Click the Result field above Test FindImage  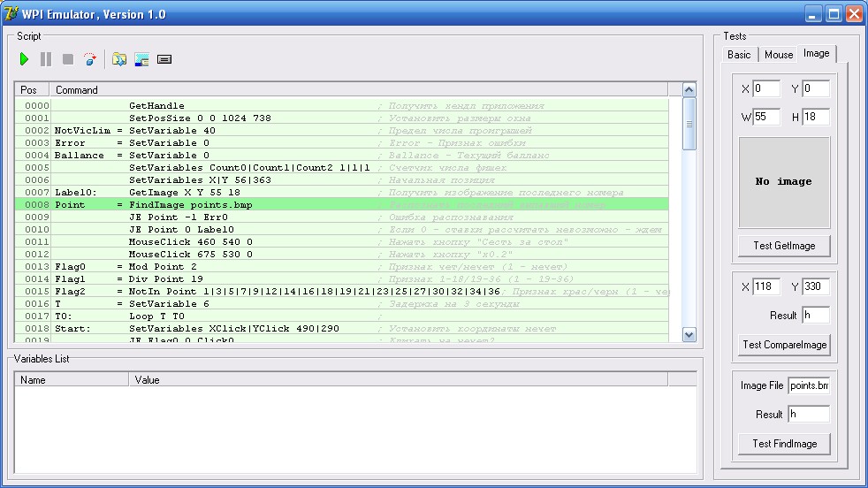click(809, 415)
